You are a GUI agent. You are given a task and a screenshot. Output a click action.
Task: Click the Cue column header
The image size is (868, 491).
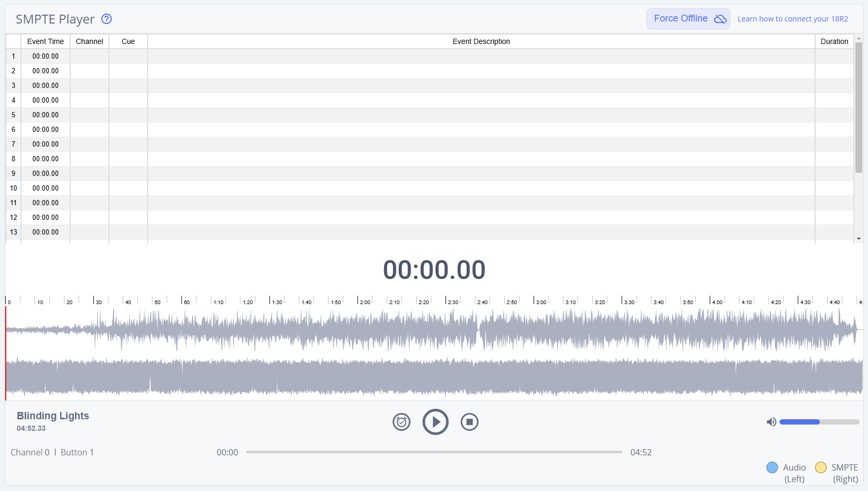coord(128,41)
